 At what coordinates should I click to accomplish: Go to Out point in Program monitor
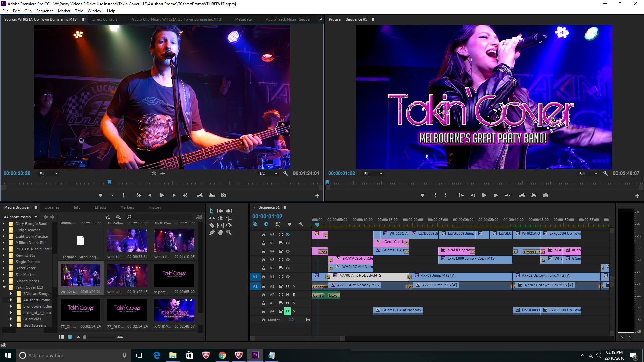coord(507,195)
